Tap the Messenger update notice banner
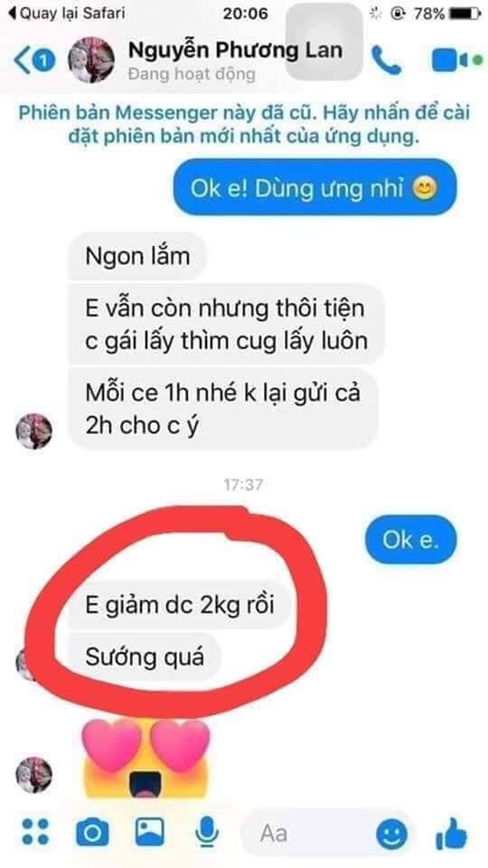The image size is (488, 868). point(244,125)
